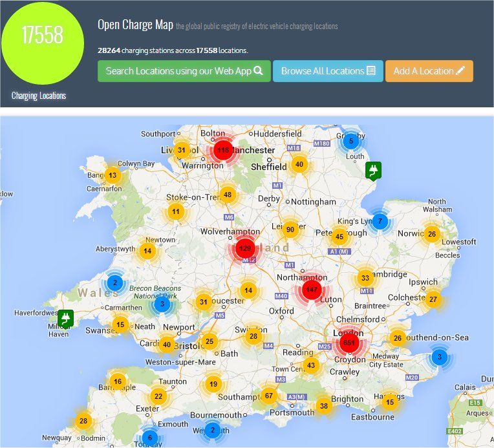This screenshot has width=494, height=448.
Task: Click cluster marker 26 near Southend-on-Sea
Action: click(x=398, y=338)
